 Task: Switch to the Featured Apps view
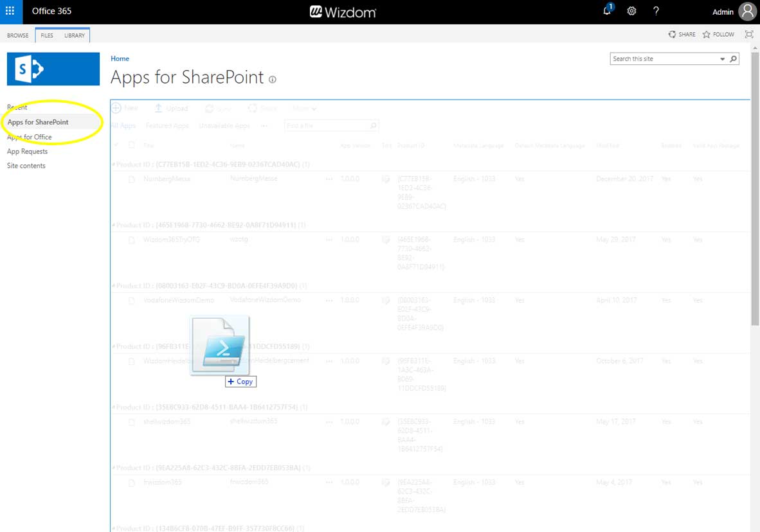click(167, 125)
